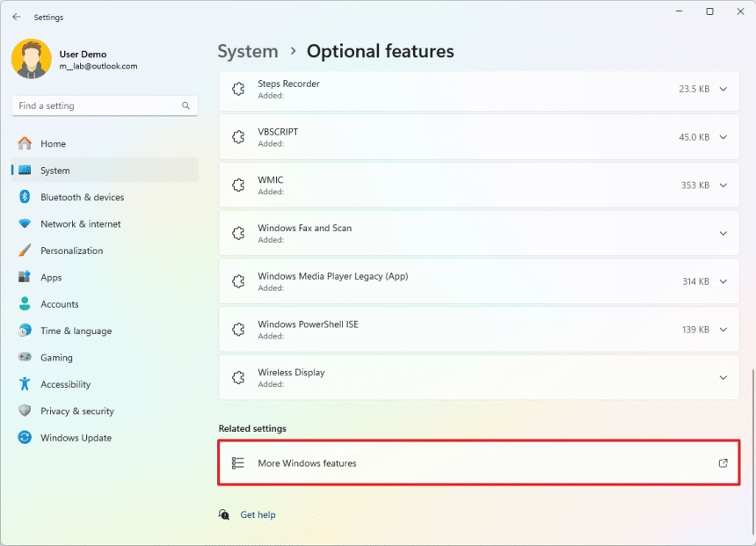Open Windows Update page

click(x=105, y=438)
